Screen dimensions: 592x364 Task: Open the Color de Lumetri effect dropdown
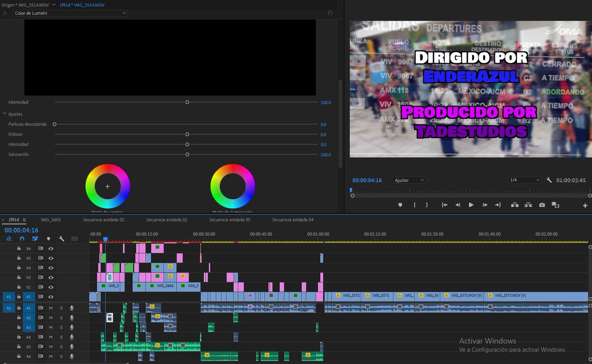pyautogui.click(x=70, y=13)
